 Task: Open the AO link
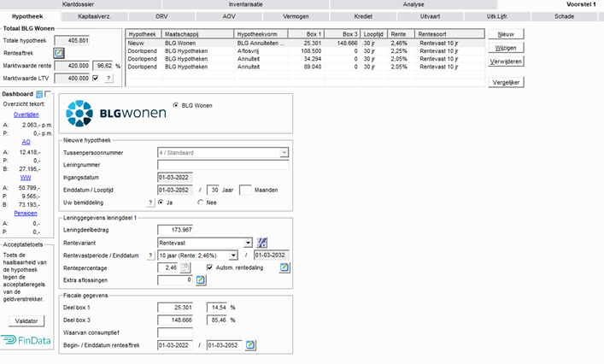[x=26, y=142]
